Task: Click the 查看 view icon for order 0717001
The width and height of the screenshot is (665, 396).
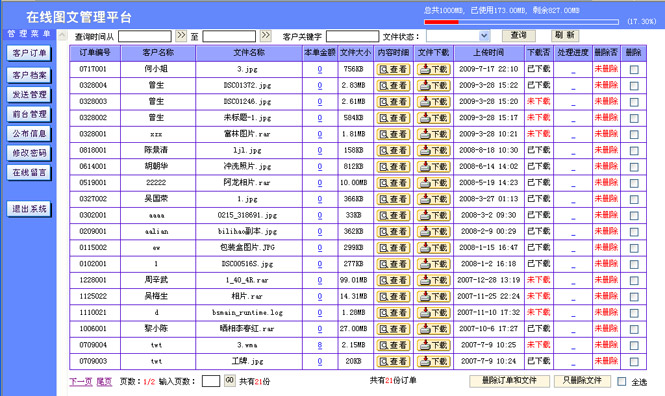Action: click(393, 70)
